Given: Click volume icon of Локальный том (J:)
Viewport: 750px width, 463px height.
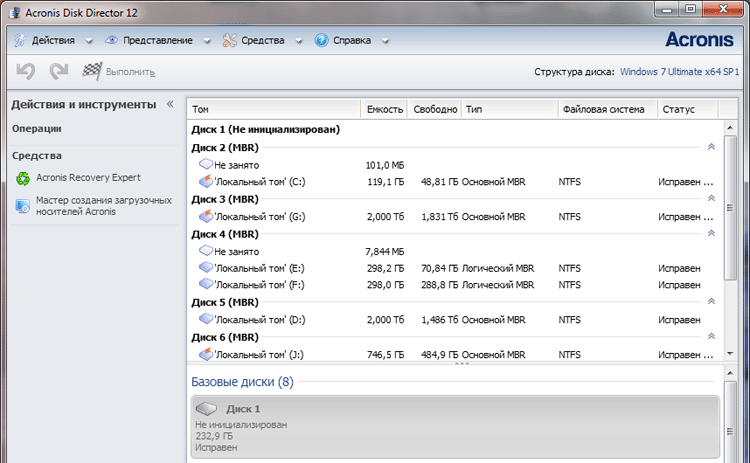Looking at the screenshot, I should (206, 354).
